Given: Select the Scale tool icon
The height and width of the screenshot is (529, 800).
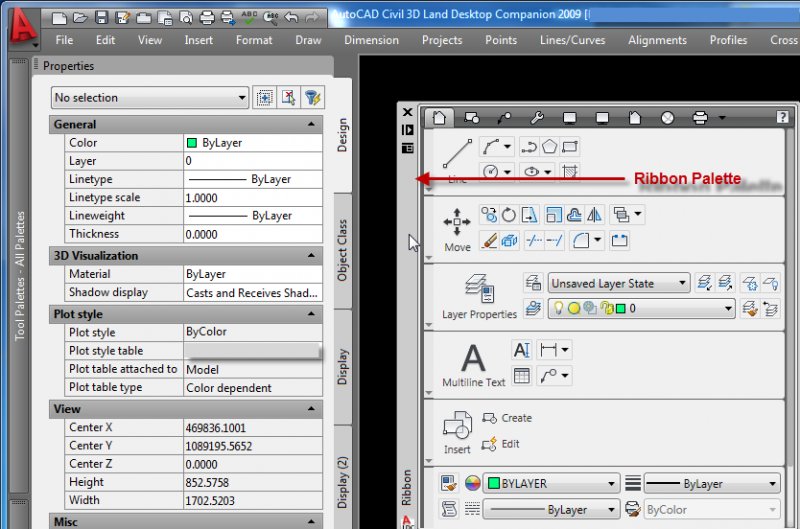Looking at the screenshot, I should 553,215.
